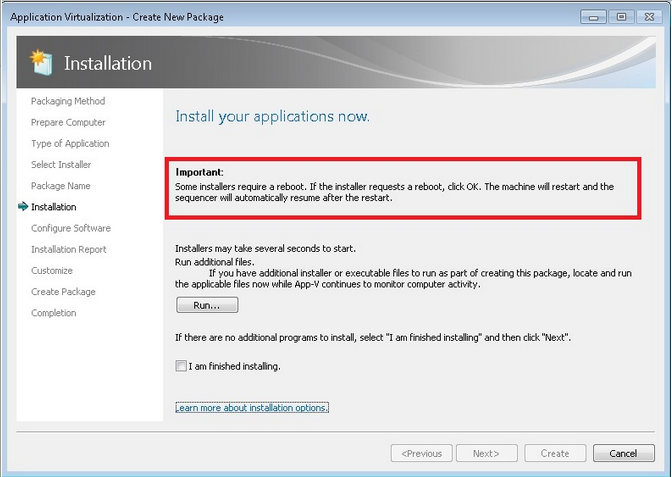Image resolution: width=672 pixels, height=477 pixels.
Task: Click the Next button
Action: tap(486, 453)
